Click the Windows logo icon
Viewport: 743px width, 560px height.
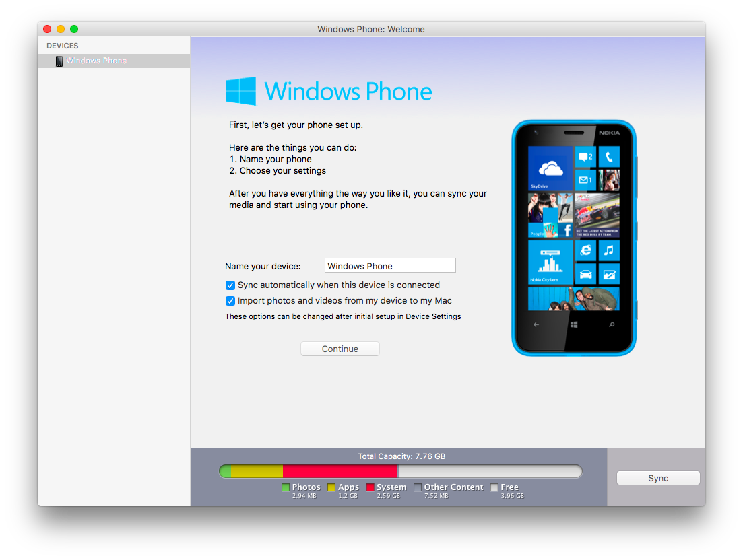coord(241,91)
